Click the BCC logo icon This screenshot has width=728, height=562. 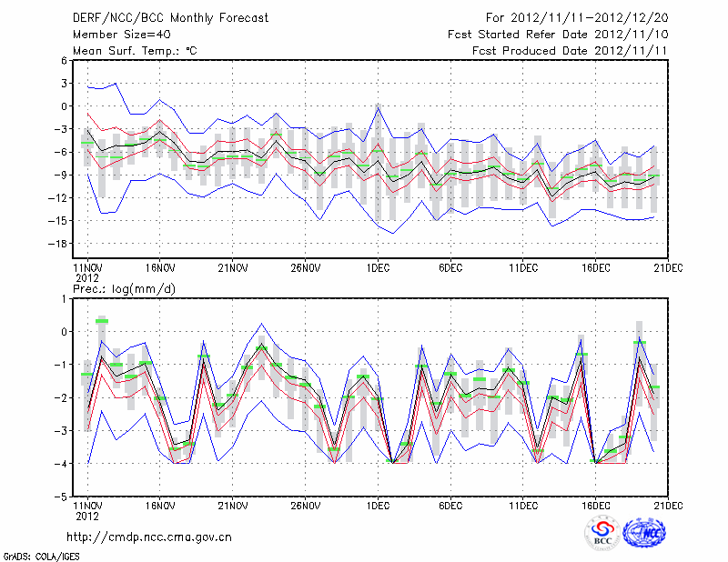[x=602, y=533]
